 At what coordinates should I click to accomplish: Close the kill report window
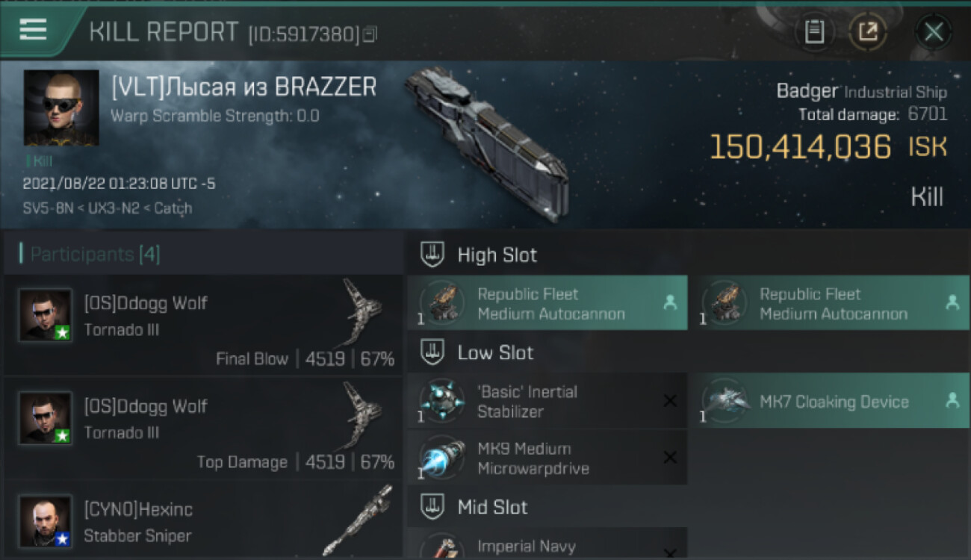pos(934,32)
